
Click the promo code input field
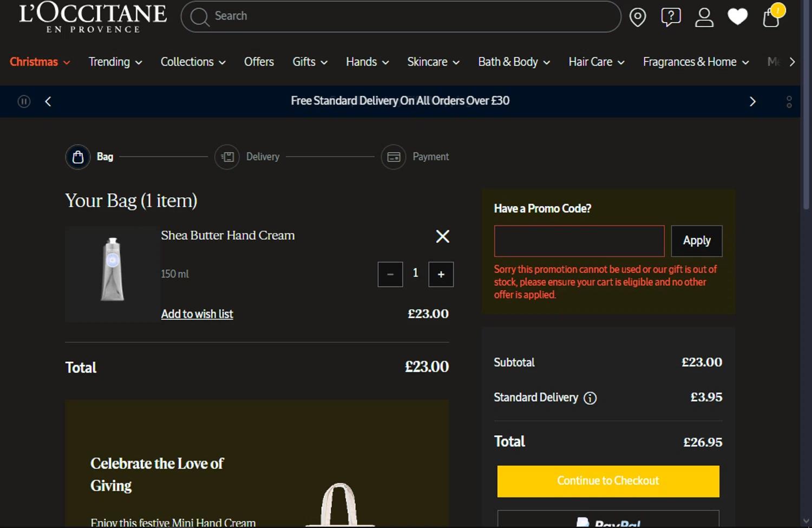point(579,241)
